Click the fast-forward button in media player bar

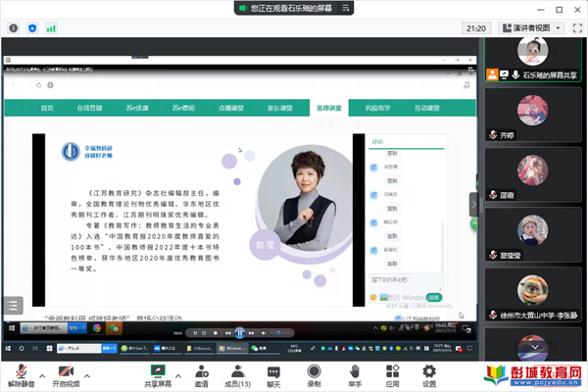(x=251, y=333)
